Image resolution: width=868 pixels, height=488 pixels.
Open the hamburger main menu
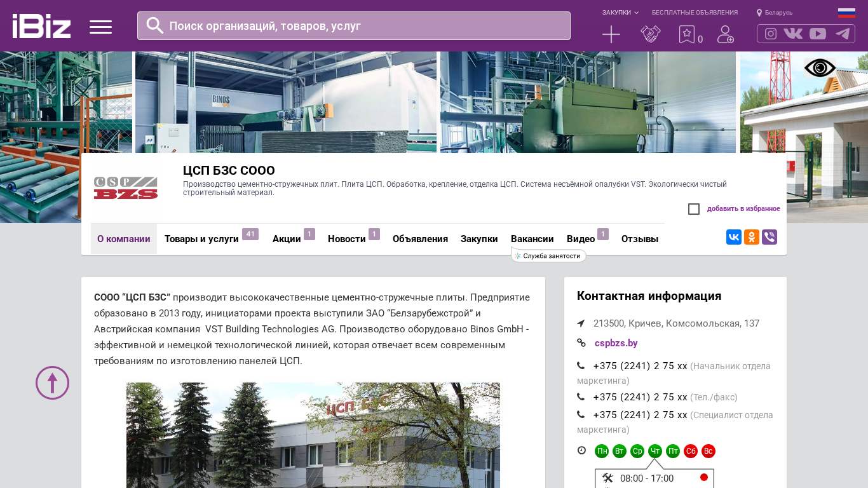click(x=100, y=27)
